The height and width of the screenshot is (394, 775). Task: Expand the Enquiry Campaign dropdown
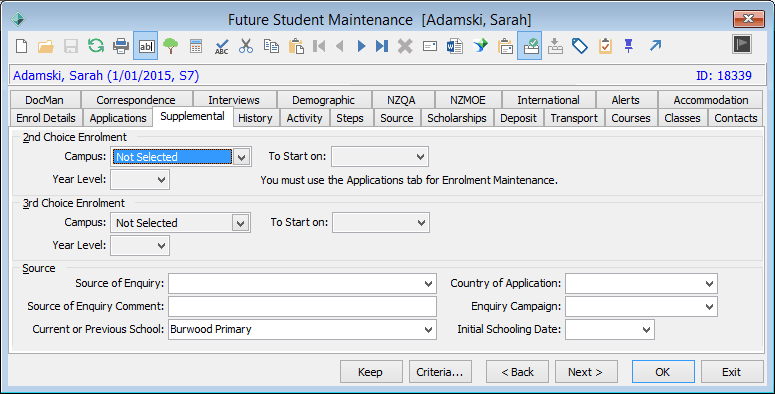click(709, 307)
